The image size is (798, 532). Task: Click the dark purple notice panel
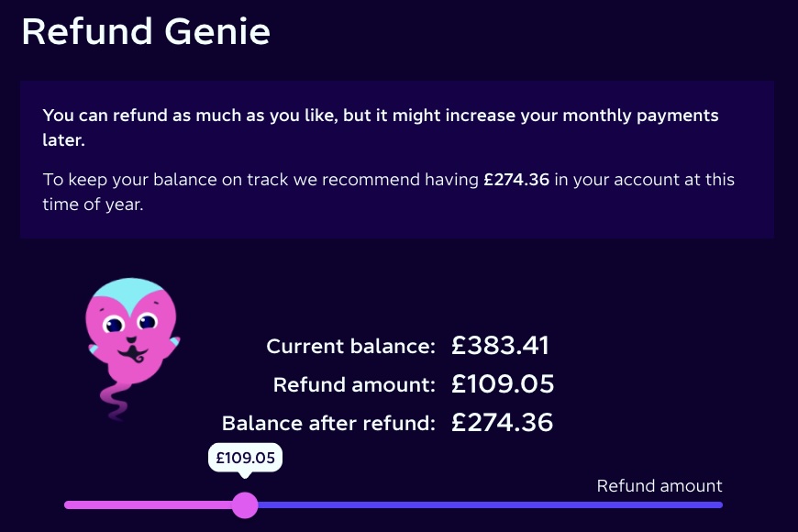pos(399,158)
